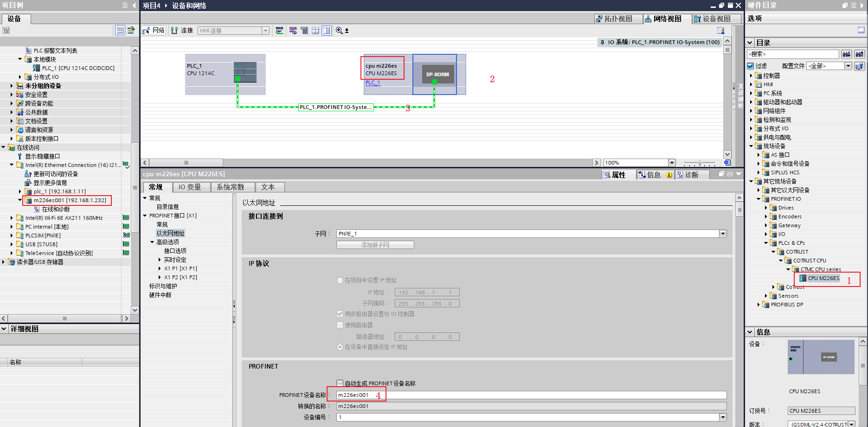868x427 pixels.
Task: Click the yellow info badge on 信息 tab
Action: pos(669,175)
